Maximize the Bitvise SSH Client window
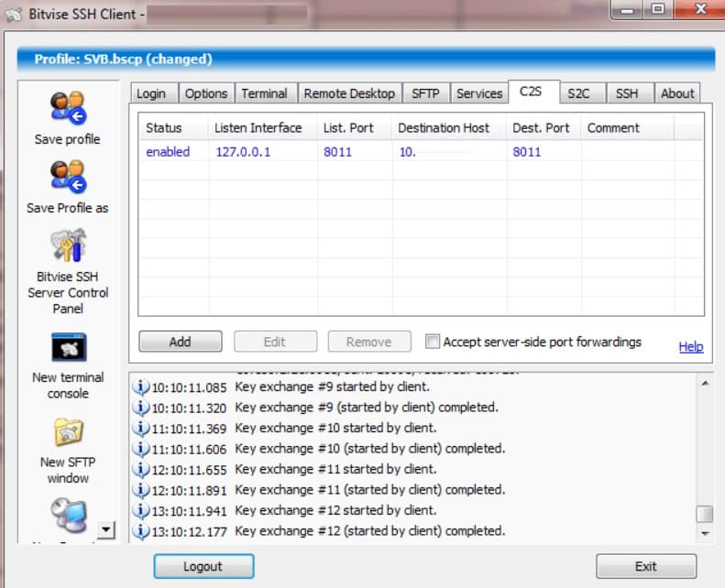The height and width of the screenshot is (588, 725). 658,9
